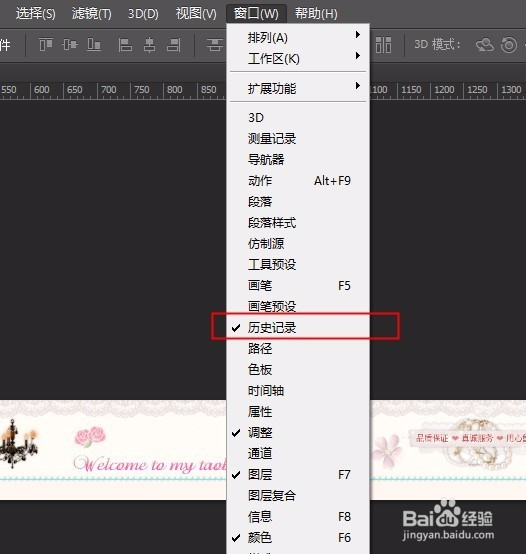This screenshot has height=554, width=526.
Task: Choose 段落样式 from the window menu
Action: pyautogui.click(x=298, y=223)
